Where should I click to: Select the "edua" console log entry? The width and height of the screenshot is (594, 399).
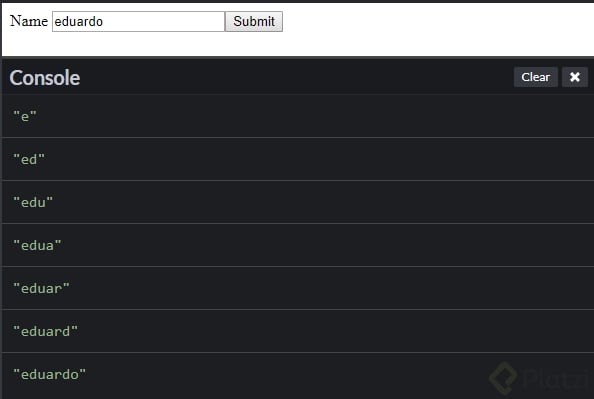(298, 245)
